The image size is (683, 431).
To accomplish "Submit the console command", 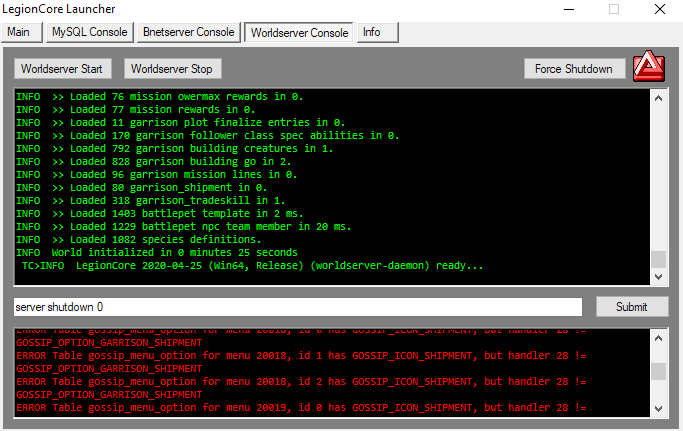I will coord(632,307).
